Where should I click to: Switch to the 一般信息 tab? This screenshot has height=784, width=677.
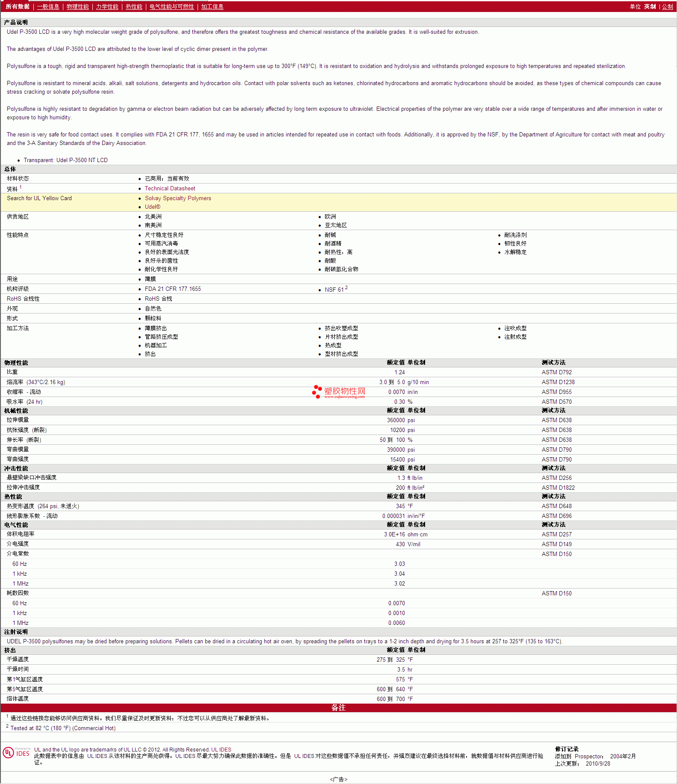(48, 7)
